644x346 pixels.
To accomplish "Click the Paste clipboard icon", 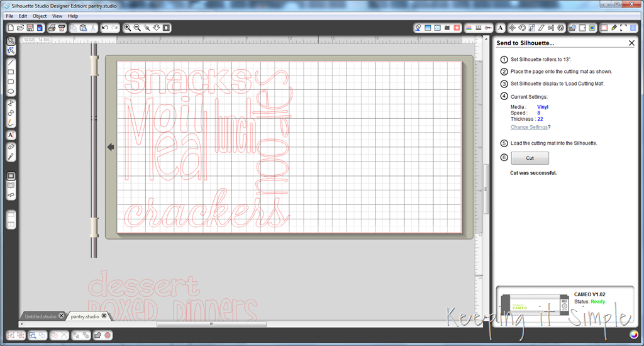I will 84,28.
